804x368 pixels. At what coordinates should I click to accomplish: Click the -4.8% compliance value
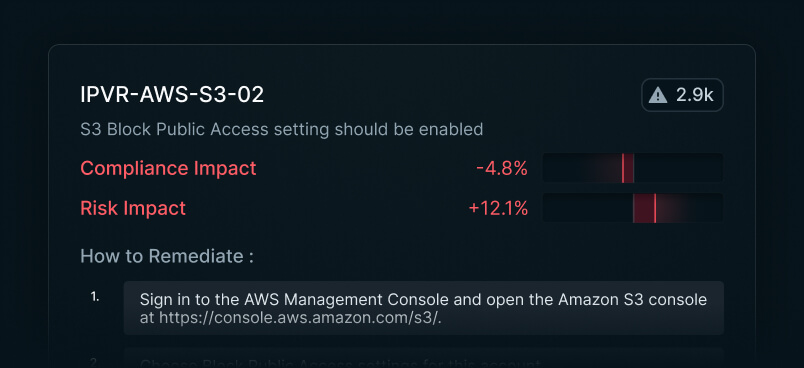pyautogui.click(x=502, y=168)
